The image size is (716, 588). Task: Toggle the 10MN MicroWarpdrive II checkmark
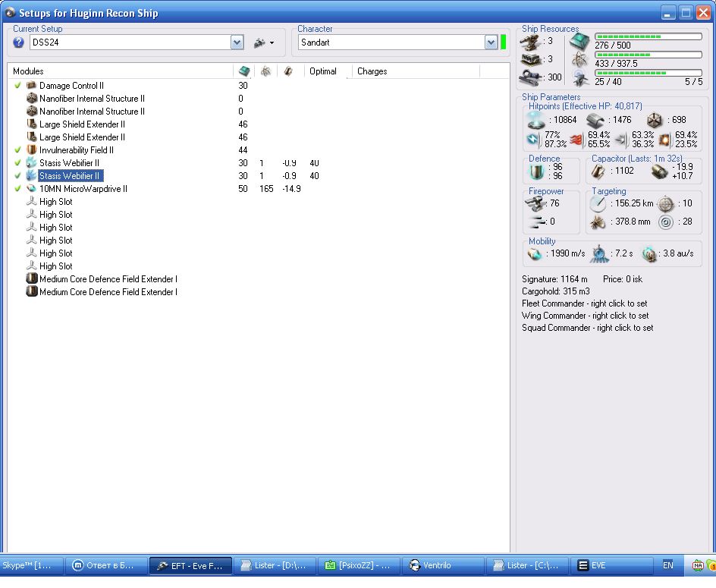[17, 189]
